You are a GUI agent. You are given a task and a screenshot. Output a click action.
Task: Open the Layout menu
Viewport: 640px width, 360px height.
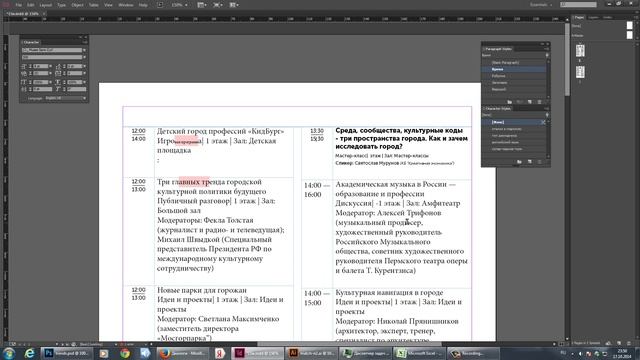coord(45,5)
